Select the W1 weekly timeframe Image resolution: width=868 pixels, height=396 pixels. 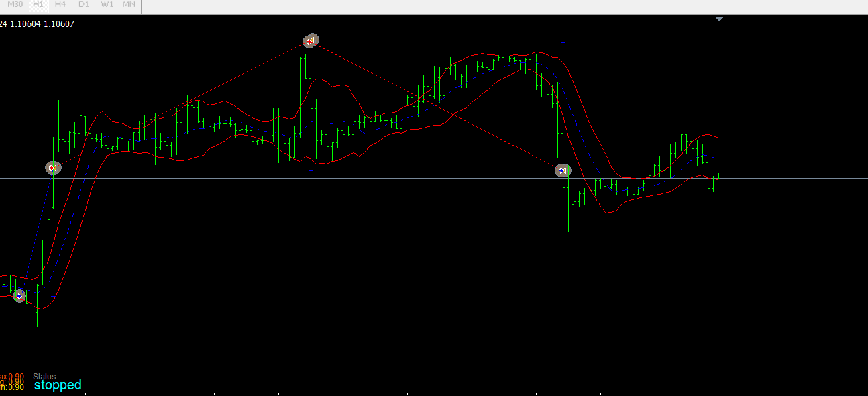[107, 5]
